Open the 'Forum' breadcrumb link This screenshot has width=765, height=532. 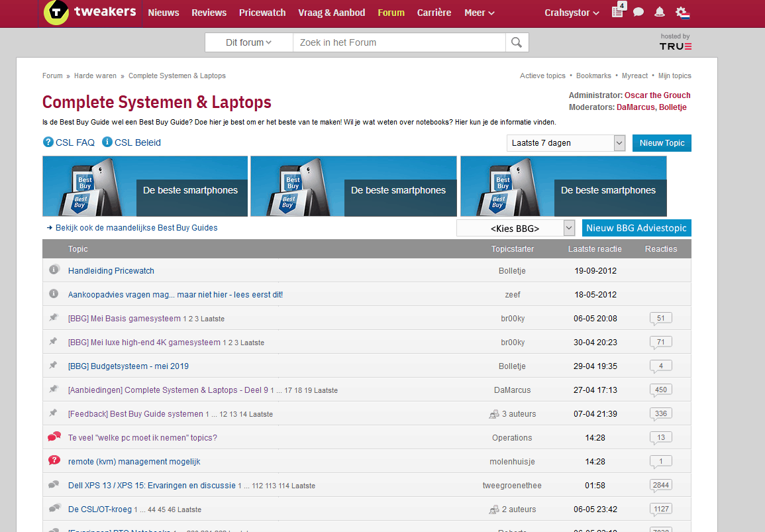tap(52, 76)
